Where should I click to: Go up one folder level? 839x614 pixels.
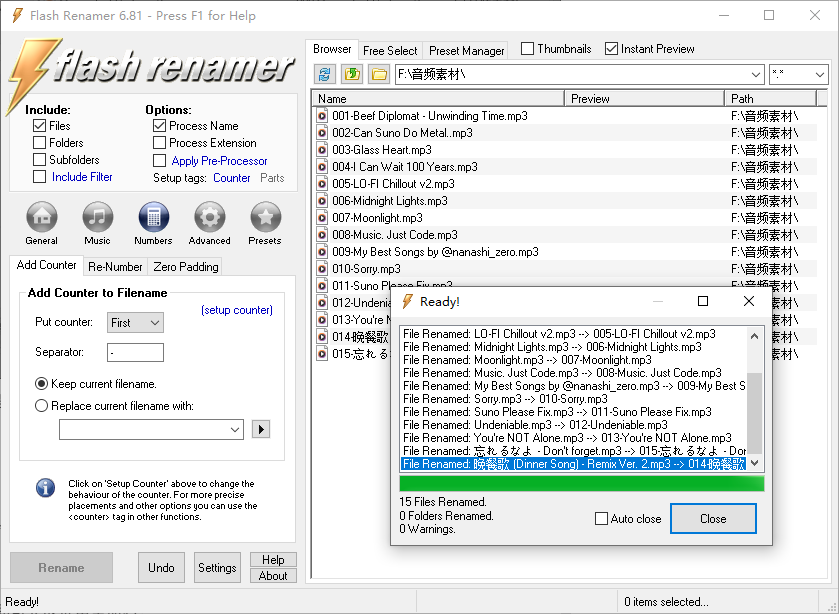tap(352, 74)
